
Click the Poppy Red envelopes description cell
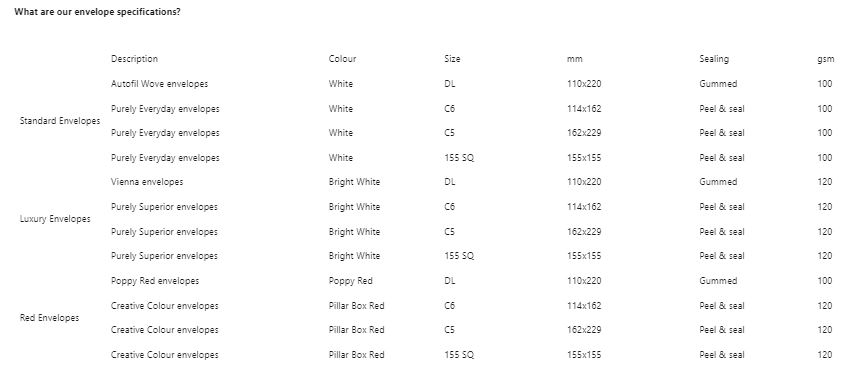[155, 281]
